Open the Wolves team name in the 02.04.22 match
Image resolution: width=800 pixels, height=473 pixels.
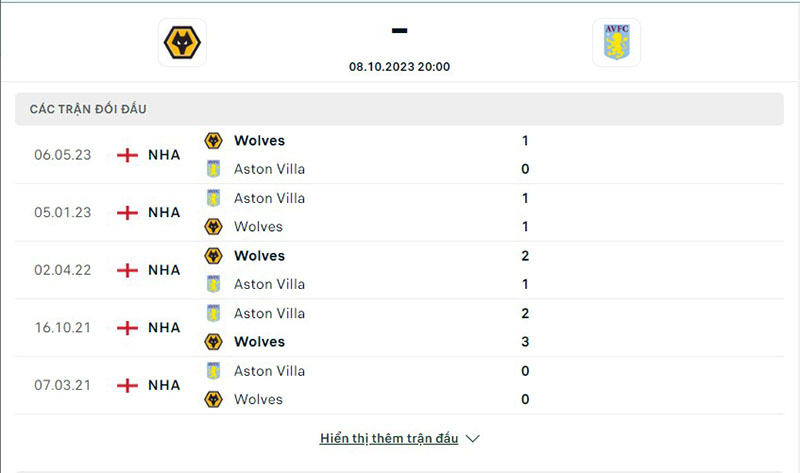(259, 256)
